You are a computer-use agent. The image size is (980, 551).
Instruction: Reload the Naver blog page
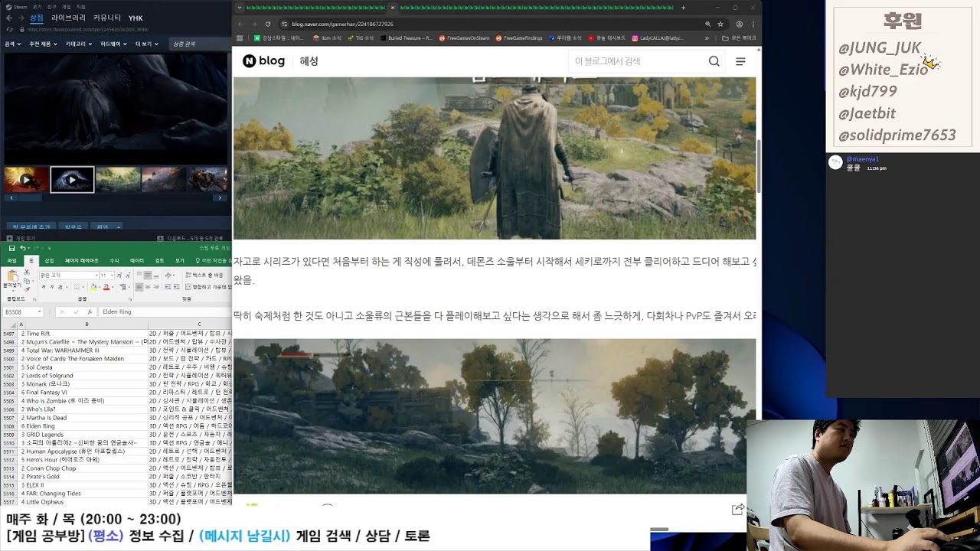[267, 24]
